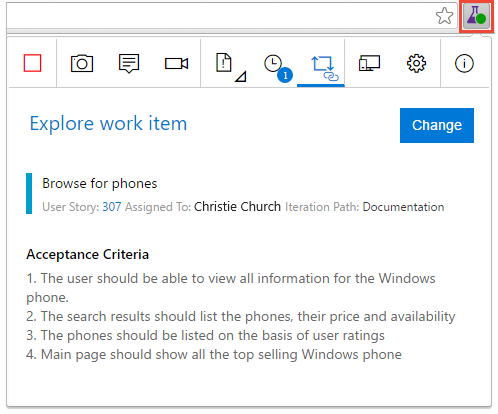498x414 pixels.
Task: Click the Christie Church assignee name
Action: point(237,207)
